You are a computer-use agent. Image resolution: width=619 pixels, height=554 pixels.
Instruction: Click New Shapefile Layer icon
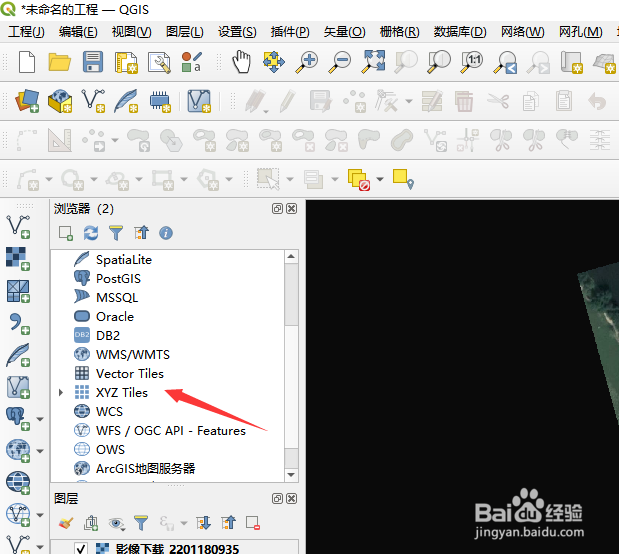[x=93, y=100]
